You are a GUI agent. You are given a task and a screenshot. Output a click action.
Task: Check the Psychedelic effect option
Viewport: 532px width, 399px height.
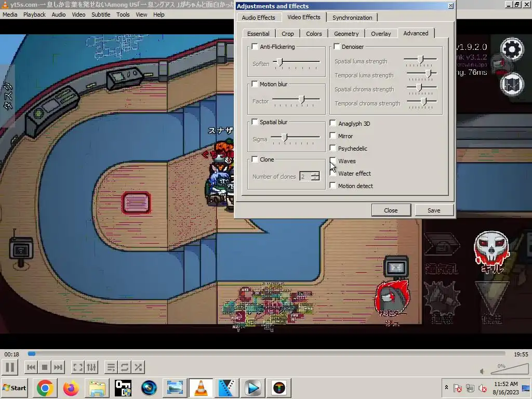333,148
